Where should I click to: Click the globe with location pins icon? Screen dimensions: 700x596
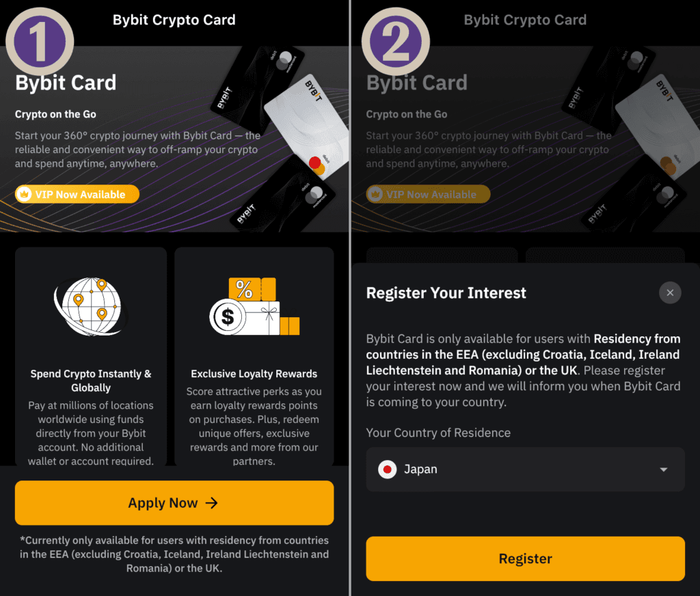[x=90, y=307]
